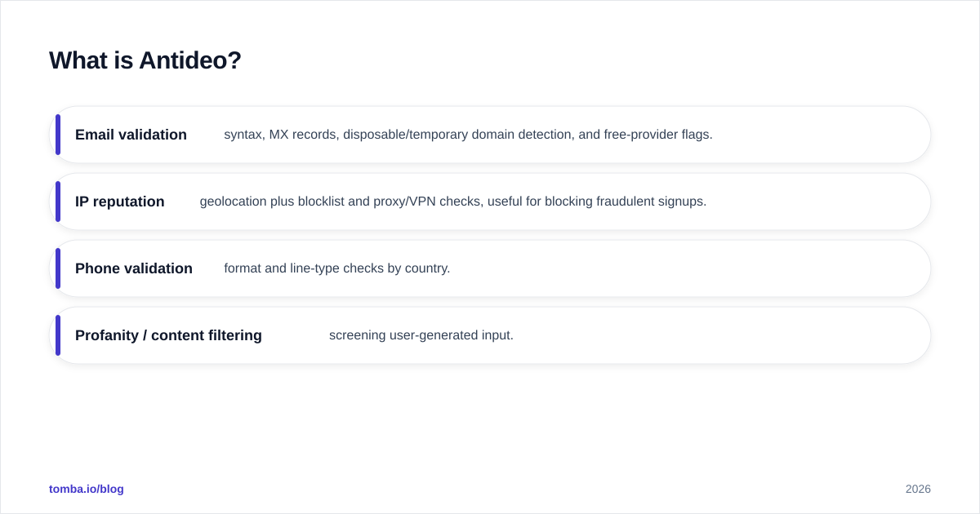Click the geolocation plus blocklist description text
Image resolution: width=980 pixels, height=514 pixels.
[x=453, y=202]
